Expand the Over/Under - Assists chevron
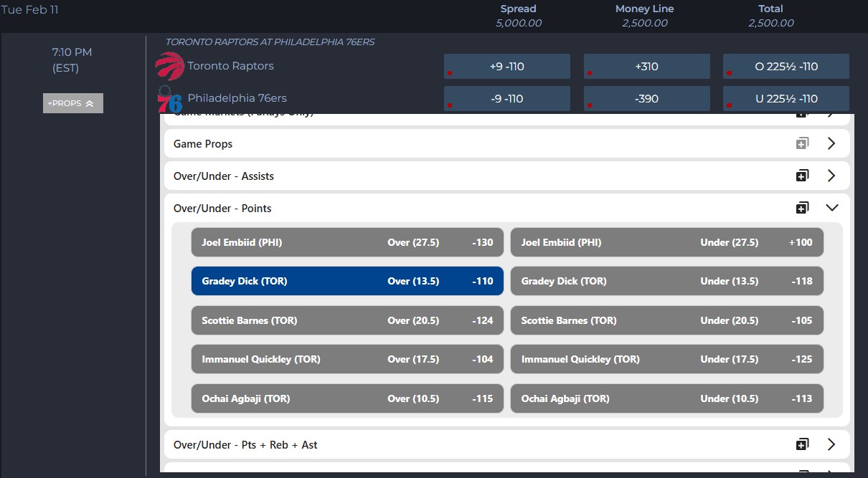The width and height of the screenshot is (868, 478). [831, 176]
